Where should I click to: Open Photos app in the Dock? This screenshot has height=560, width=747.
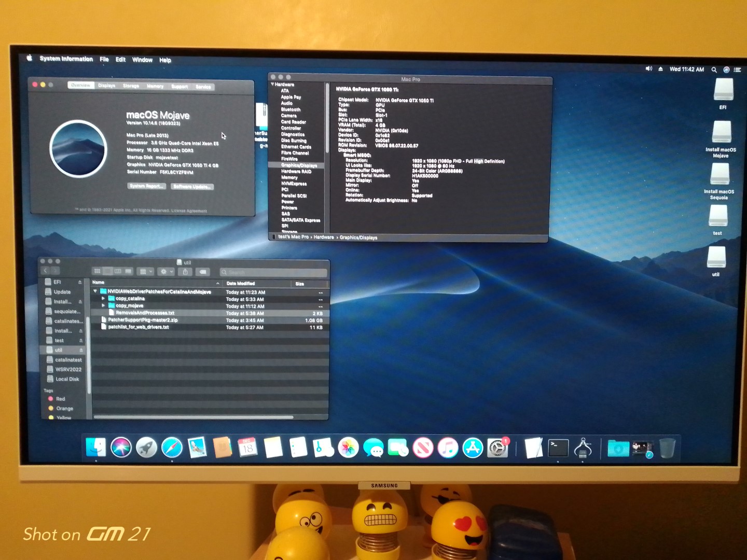(x=348, y=447)
